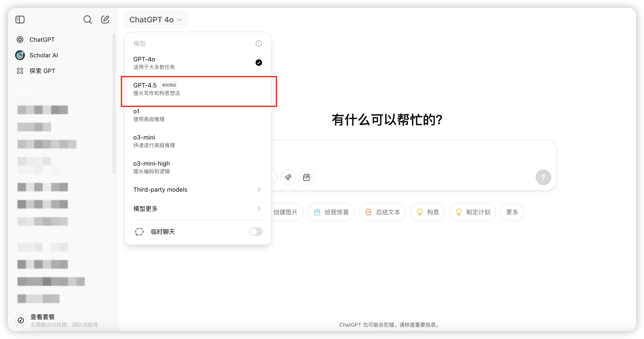Click the 更多 suggestion button

point(512,212)
